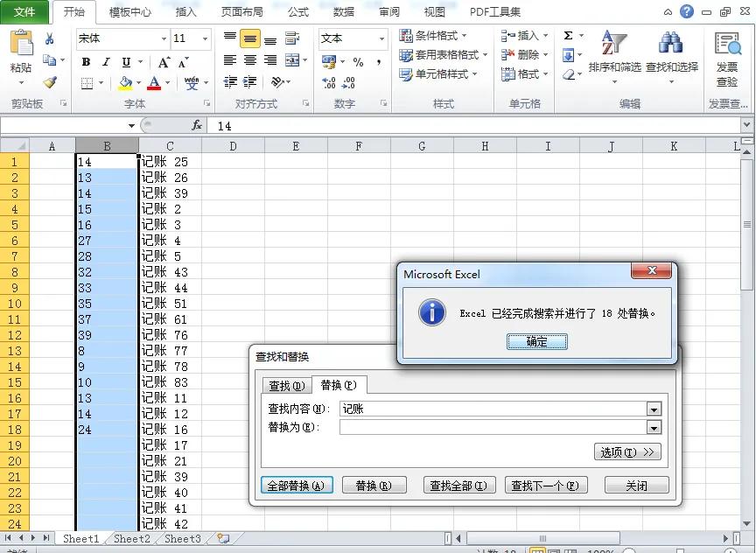
Task: Increase decimal places
Action: pyautogui.click(x=329, y=83)
